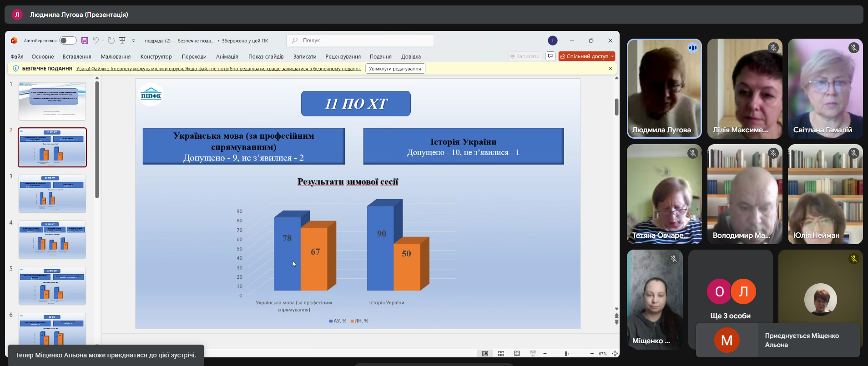Click Увімкнути редагування button
This screenshot has height=366, width=868.
(x=394, y=69)
